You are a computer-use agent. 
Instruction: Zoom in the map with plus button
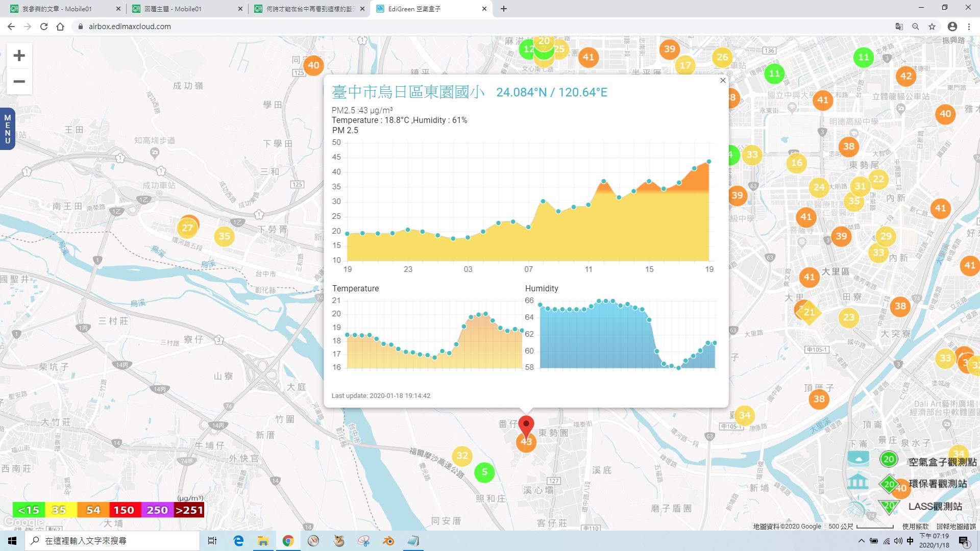pos(19,56)
